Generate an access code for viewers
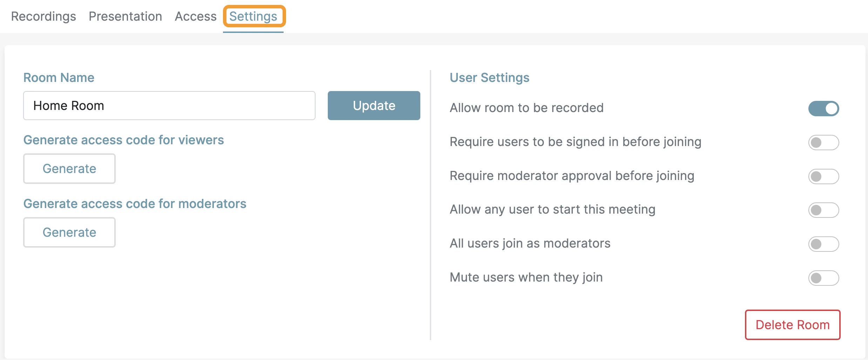 (x=69, y=168)
